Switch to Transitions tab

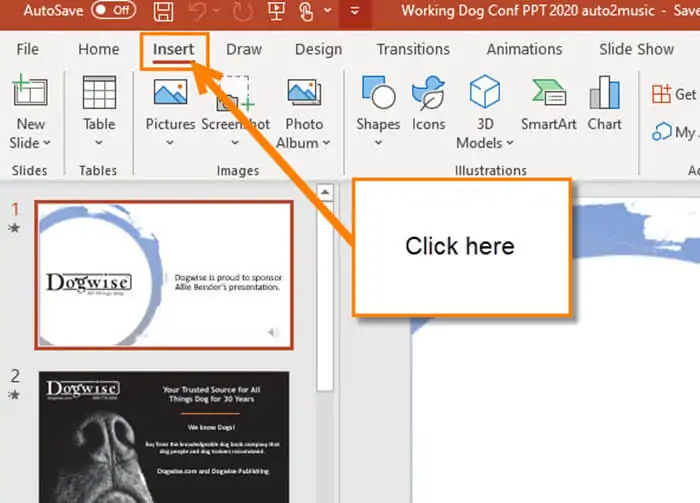click(x=413, y=49)
